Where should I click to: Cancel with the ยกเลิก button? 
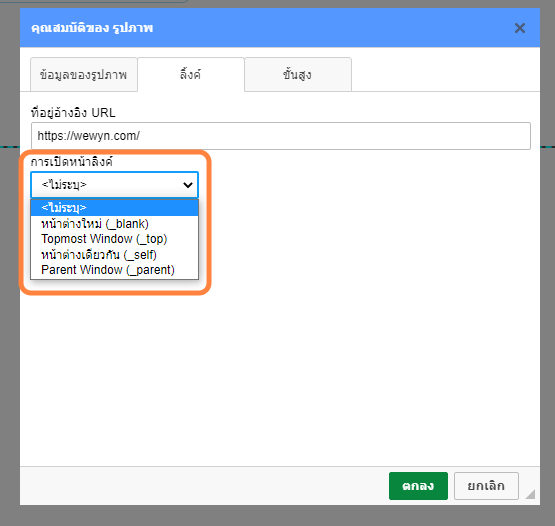tap(486, 486)
